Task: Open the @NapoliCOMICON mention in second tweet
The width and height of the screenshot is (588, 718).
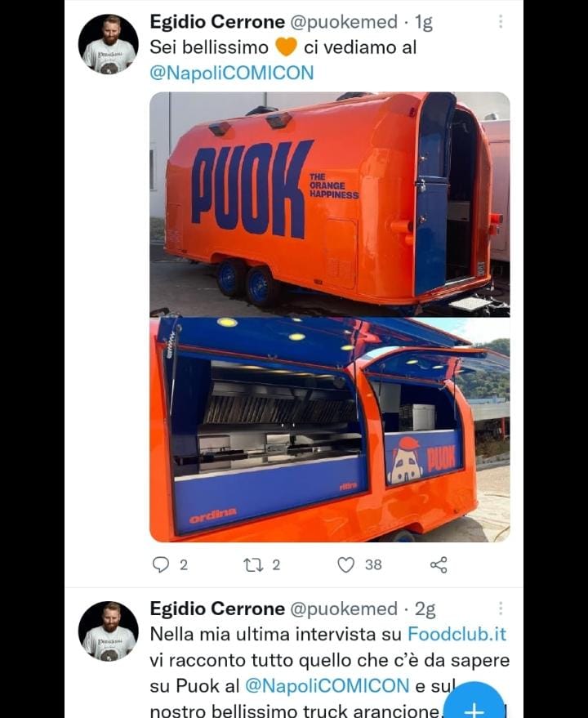Action: pos(327,686)
